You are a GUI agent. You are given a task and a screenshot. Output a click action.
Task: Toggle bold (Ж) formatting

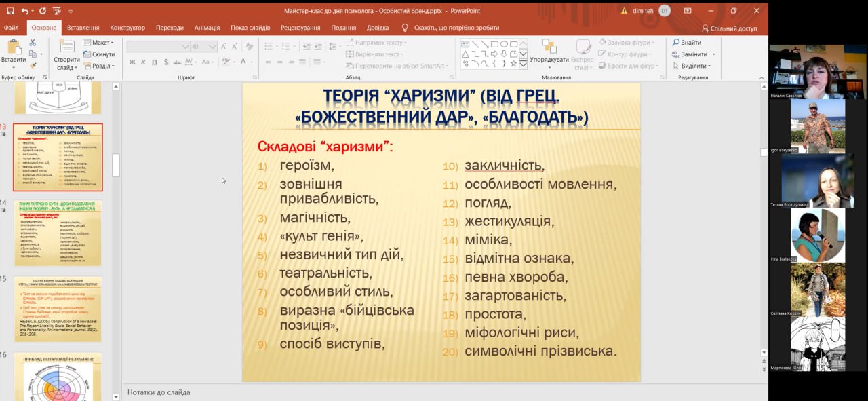[132, 62]
